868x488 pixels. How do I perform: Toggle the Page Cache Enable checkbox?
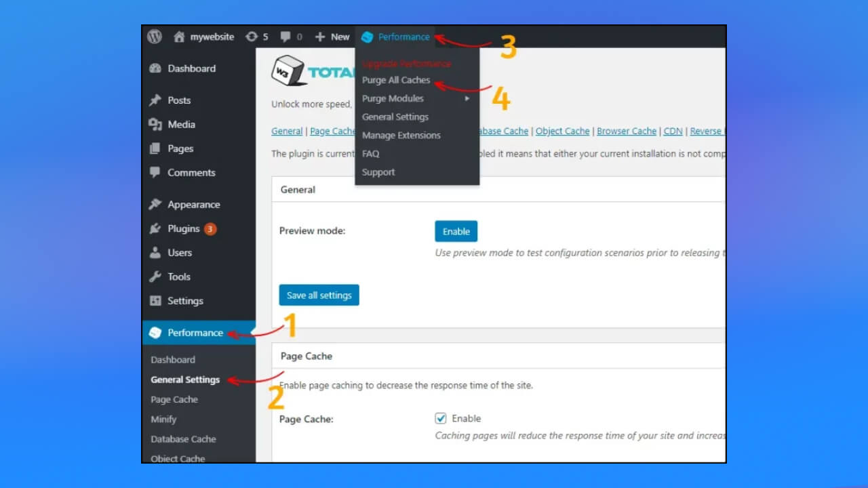[441, 418]
